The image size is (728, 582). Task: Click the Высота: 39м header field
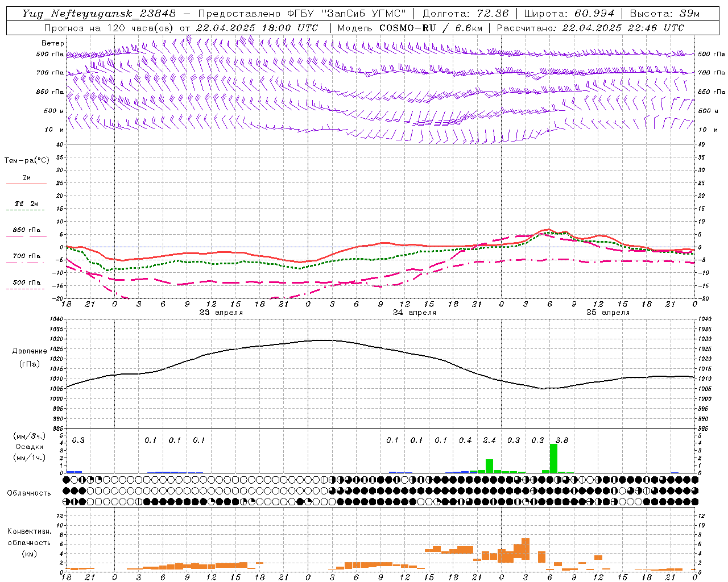(x=665, y=14)
